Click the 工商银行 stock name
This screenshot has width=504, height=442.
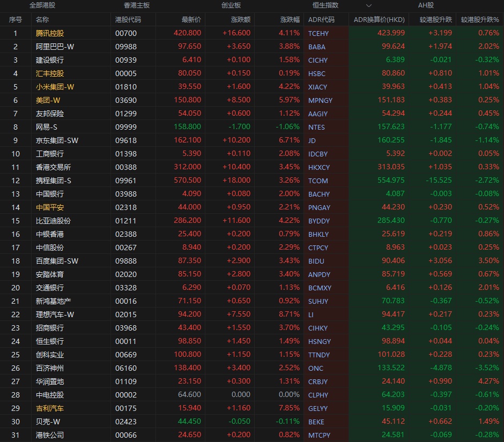click(50, 154)
